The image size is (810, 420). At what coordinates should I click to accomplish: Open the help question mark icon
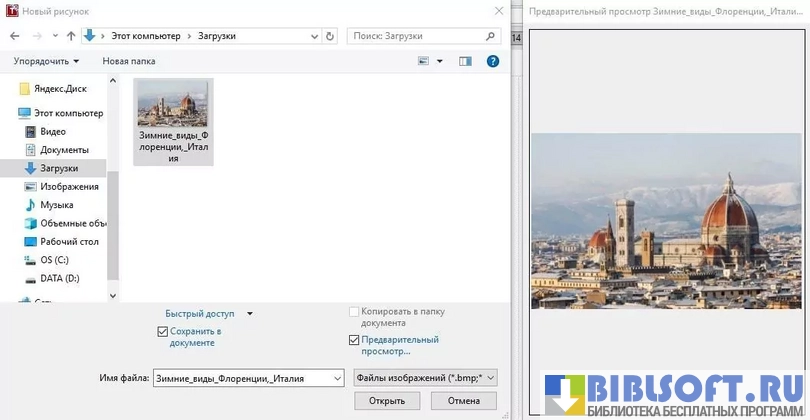492,61
